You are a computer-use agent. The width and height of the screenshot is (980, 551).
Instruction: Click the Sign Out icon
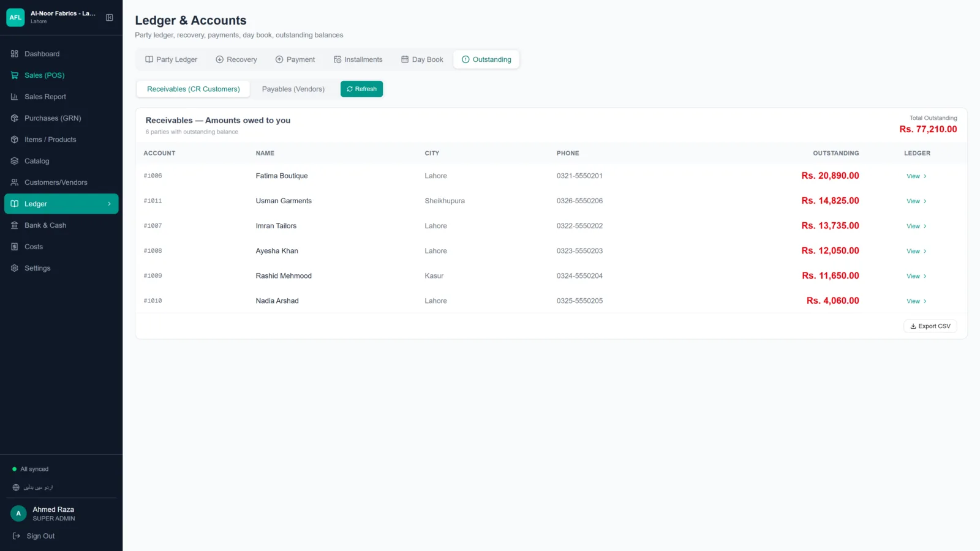(17, 536)
